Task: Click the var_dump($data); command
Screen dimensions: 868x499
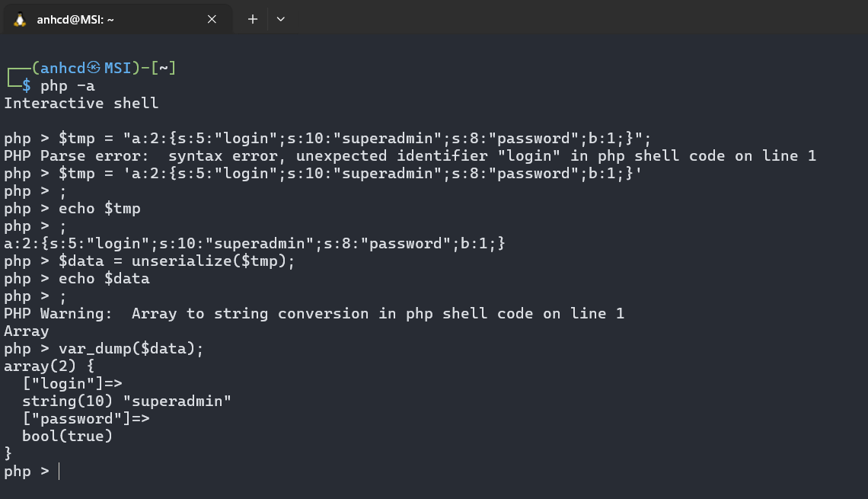Action: (x=132, y=348)
